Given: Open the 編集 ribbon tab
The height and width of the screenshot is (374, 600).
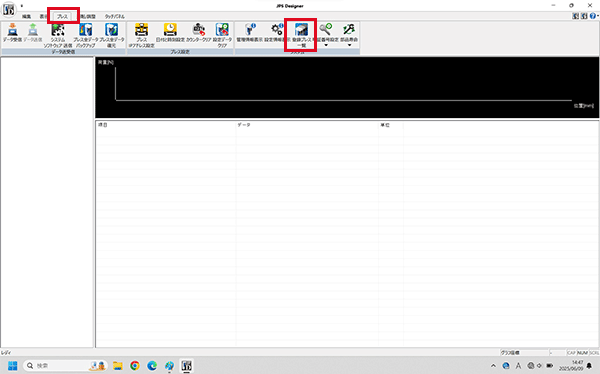Looking at the screenshot, I should tap(26, 16).
